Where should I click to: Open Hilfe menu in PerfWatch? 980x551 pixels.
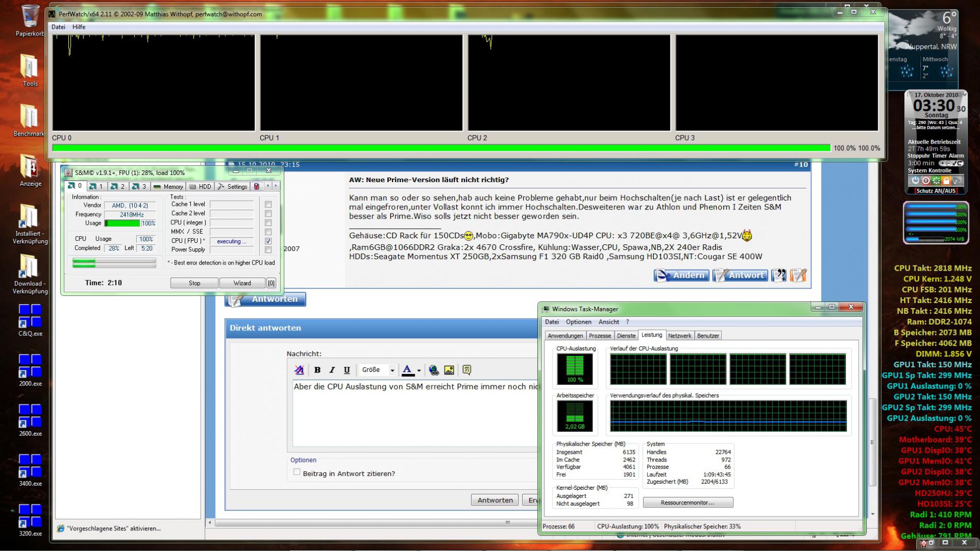79,27
